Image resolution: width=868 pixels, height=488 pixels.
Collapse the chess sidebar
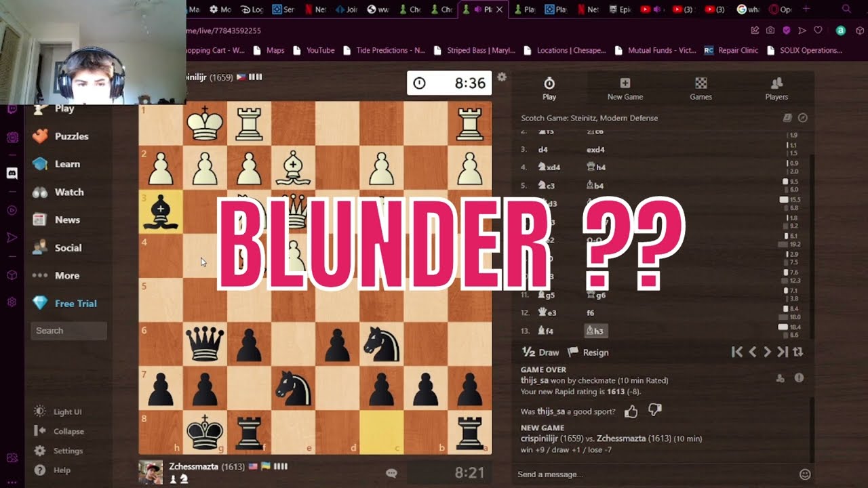click(x=60, y=431)
